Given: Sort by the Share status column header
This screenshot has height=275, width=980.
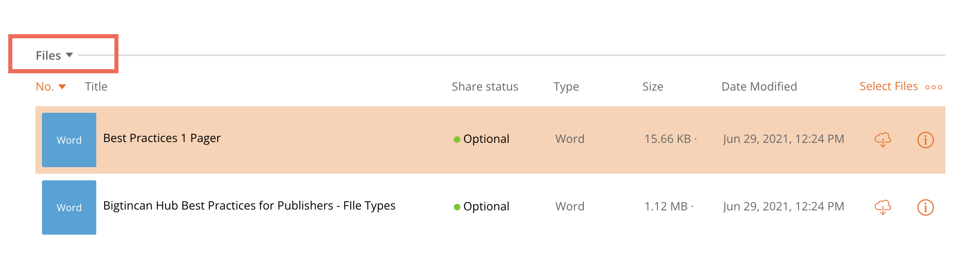Looking at the screenshot, I should point(485,86).
